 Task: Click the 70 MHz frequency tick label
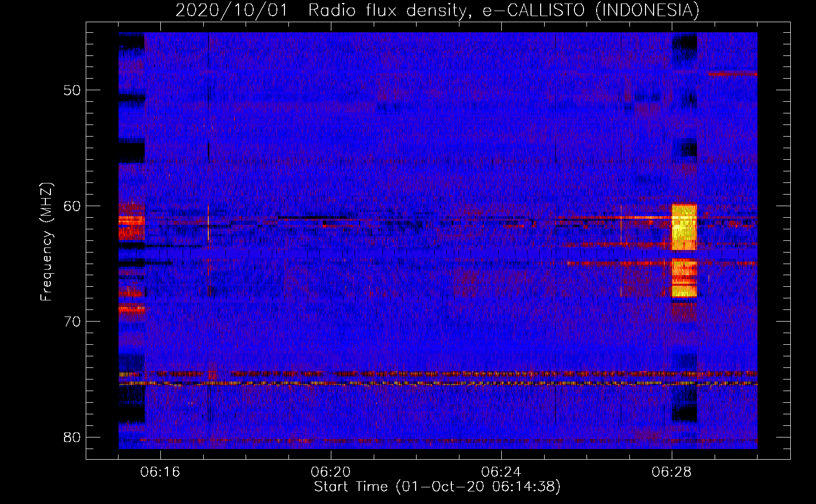click(72, 321)
